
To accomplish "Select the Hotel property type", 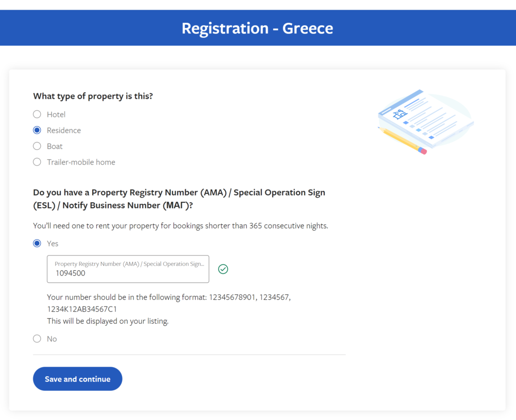I will coord(37,114).
